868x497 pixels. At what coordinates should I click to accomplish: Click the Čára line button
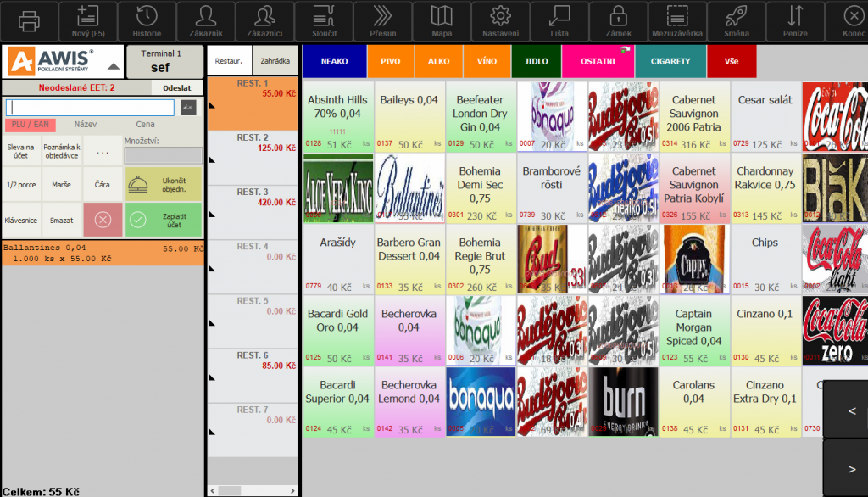coord(103,185)
